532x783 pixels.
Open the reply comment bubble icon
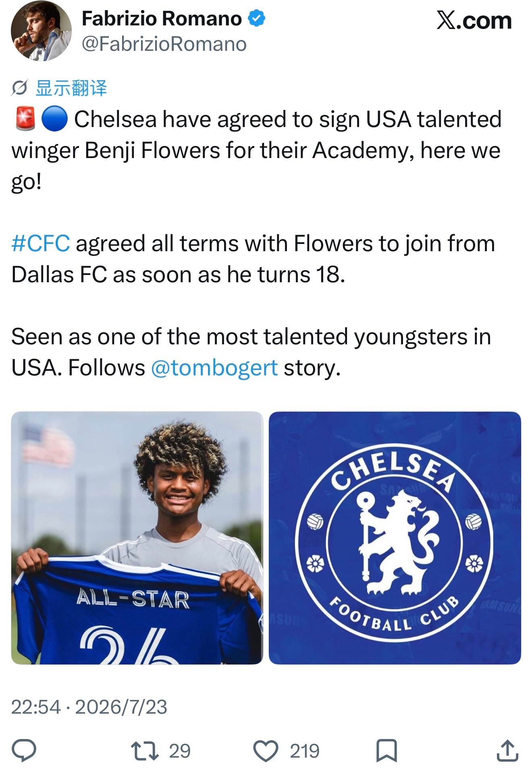click(x=24, y=750)
